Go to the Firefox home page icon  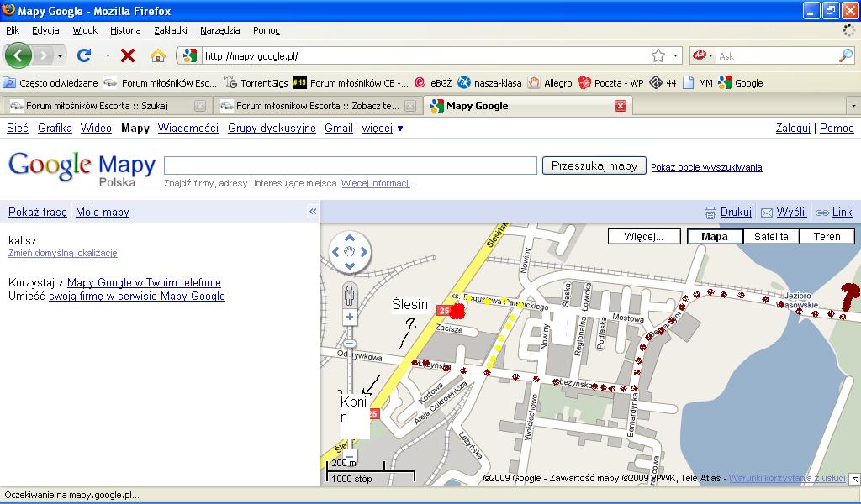(x=157, y=55)
